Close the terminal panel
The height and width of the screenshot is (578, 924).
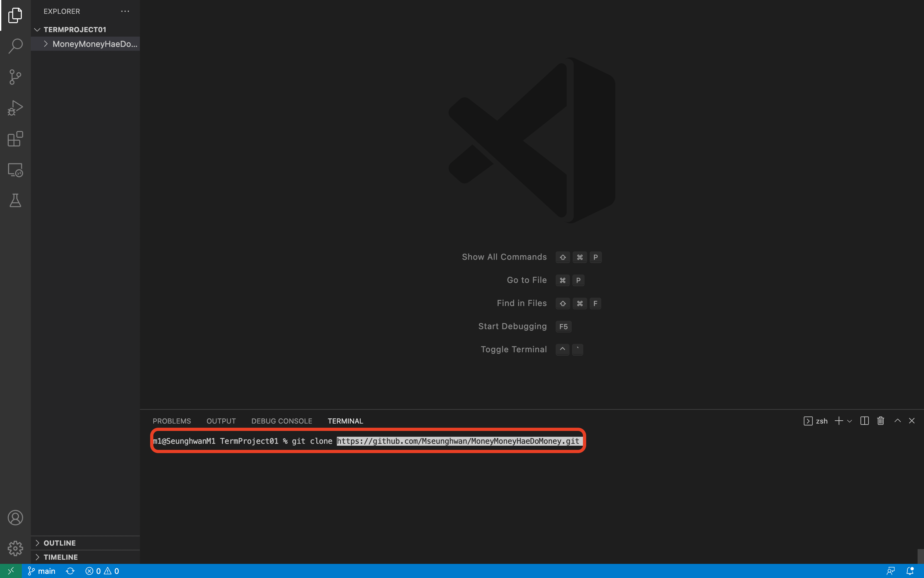point(912,421)
